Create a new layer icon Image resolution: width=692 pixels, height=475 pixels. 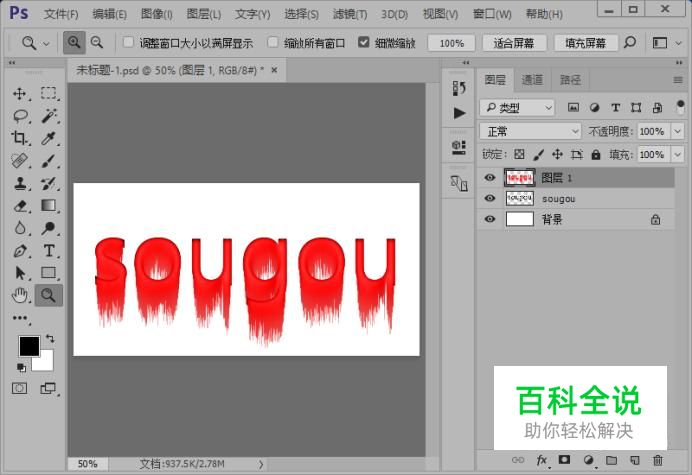click(634, 460)
